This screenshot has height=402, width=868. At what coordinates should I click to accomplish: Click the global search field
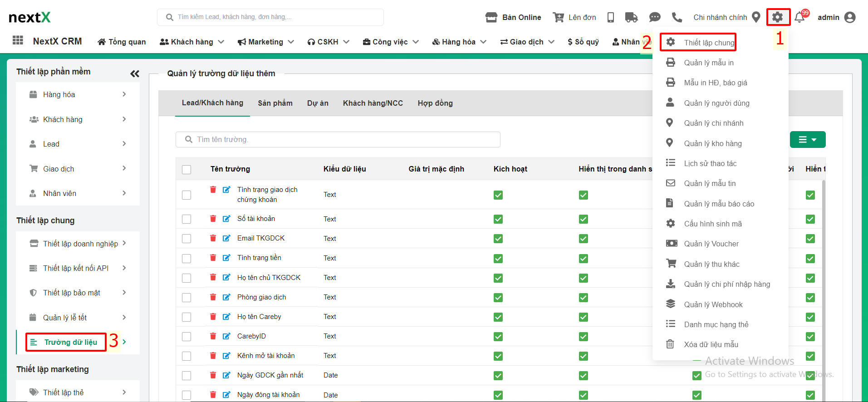pos(270,17)
